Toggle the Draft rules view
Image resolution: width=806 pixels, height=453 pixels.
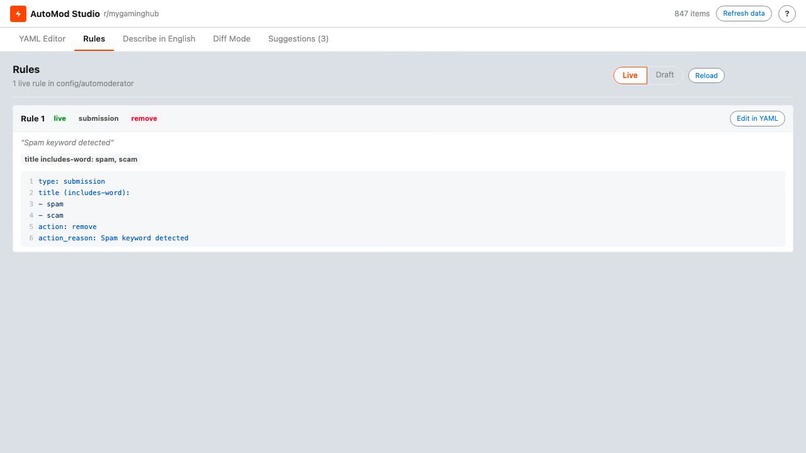[x=665, y=75]
